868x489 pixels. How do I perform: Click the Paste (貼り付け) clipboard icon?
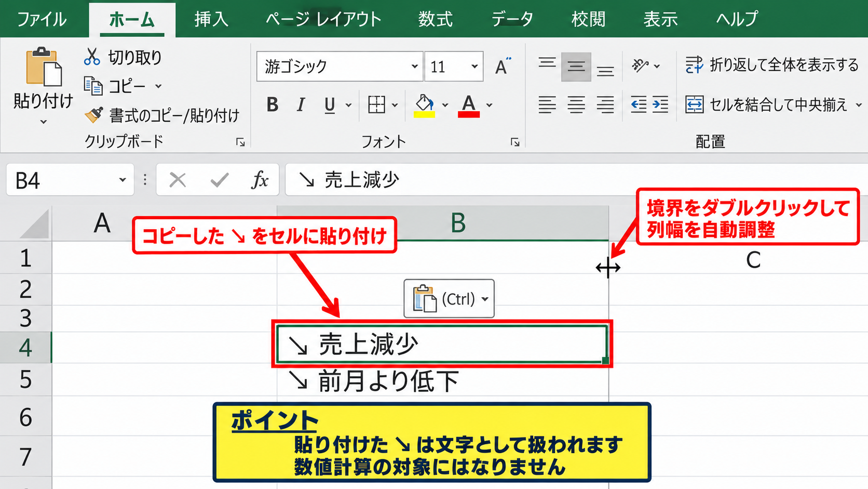44,67
